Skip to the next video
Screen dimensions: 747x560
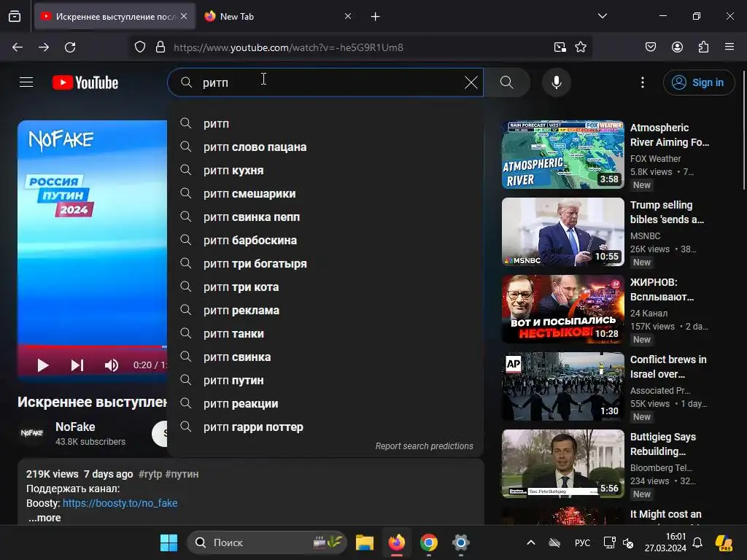77,365
